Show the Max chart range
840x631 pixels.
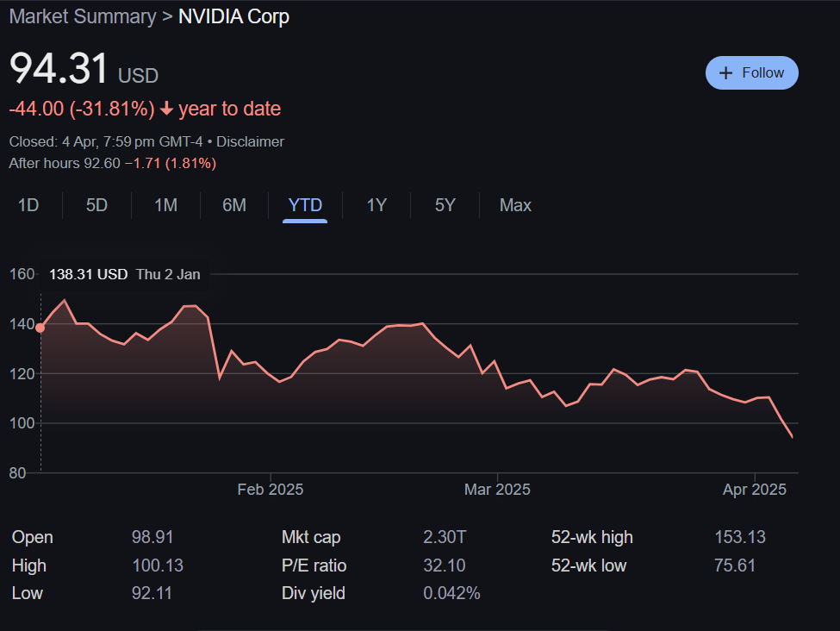(515, 205)
